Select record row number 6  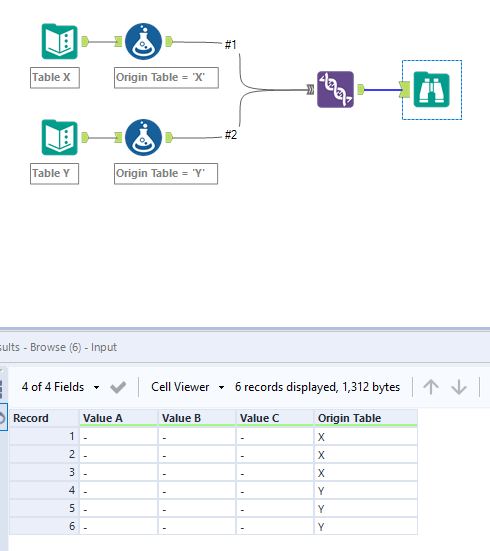pos(44,526)
